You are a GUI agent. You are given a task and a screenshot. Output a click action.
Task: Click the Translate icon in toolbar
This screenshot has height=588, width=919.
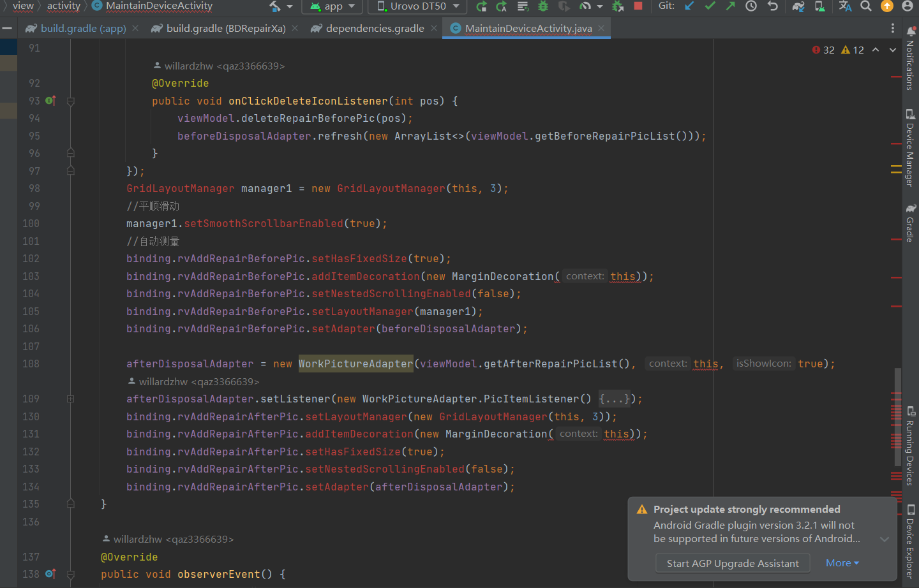pos(845,6)
